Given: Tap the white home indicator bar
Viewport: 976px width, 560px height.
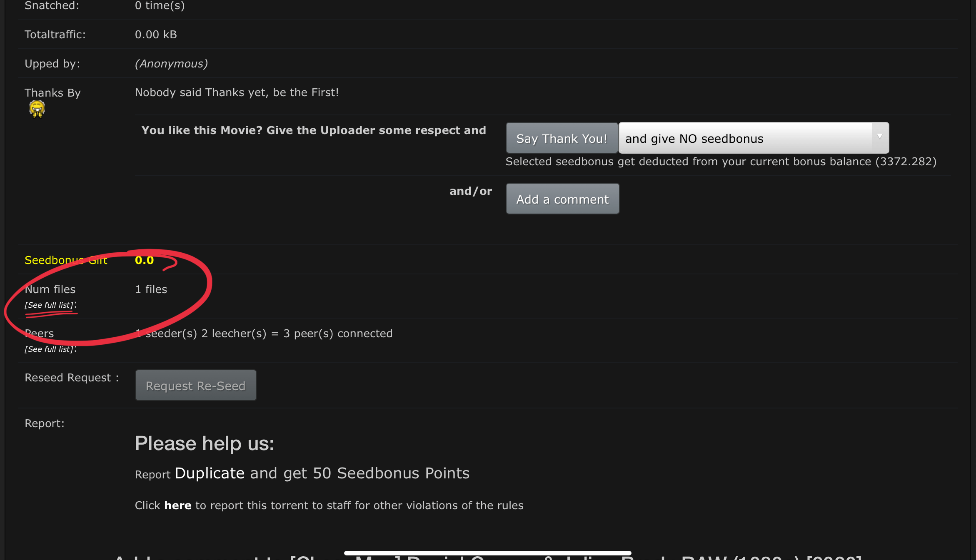Looking at the screenshot, I should click(487, 553).
